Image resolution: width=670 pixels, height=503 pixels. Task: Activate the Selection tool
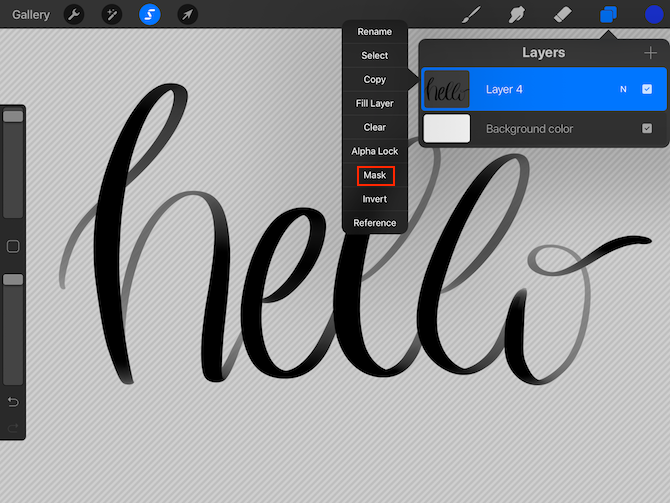click(x=150, y=15)
